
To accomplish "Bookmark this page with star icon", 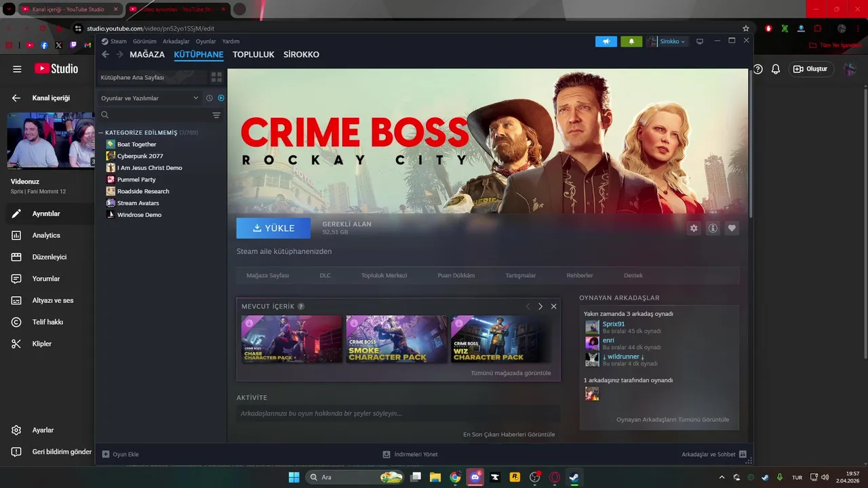I will [746, 28].
